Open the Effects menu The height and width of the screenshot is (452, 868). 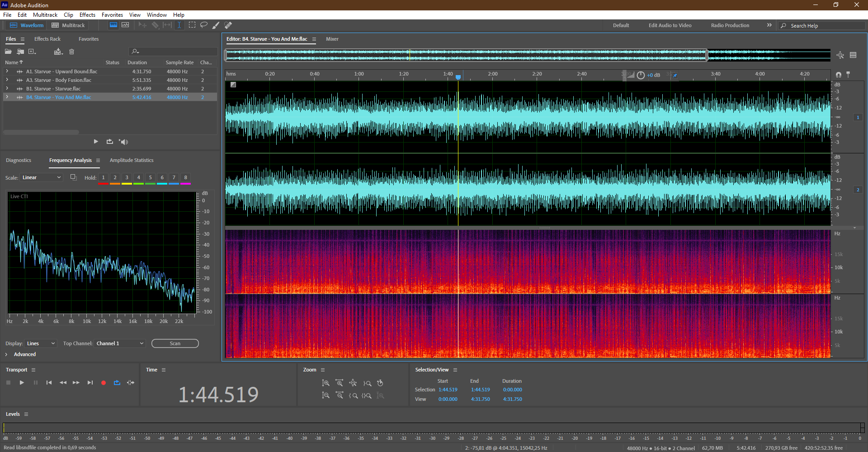click(87, 15)
